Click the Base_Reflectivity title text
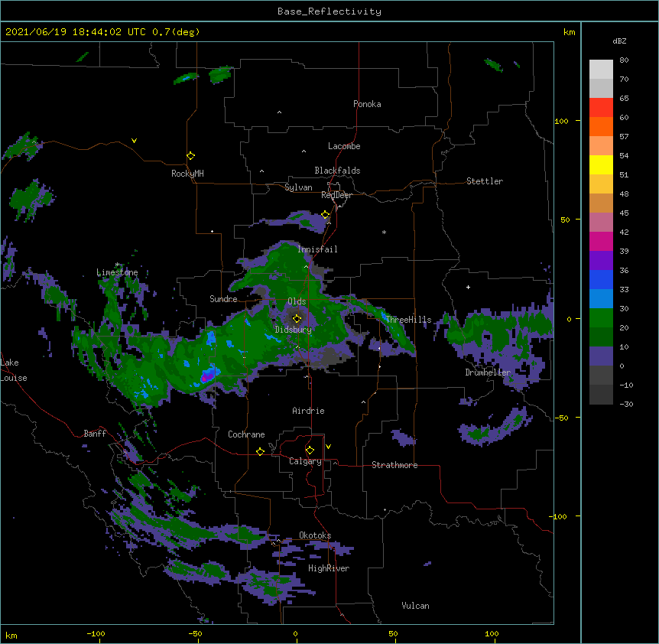 coord(329,11)
